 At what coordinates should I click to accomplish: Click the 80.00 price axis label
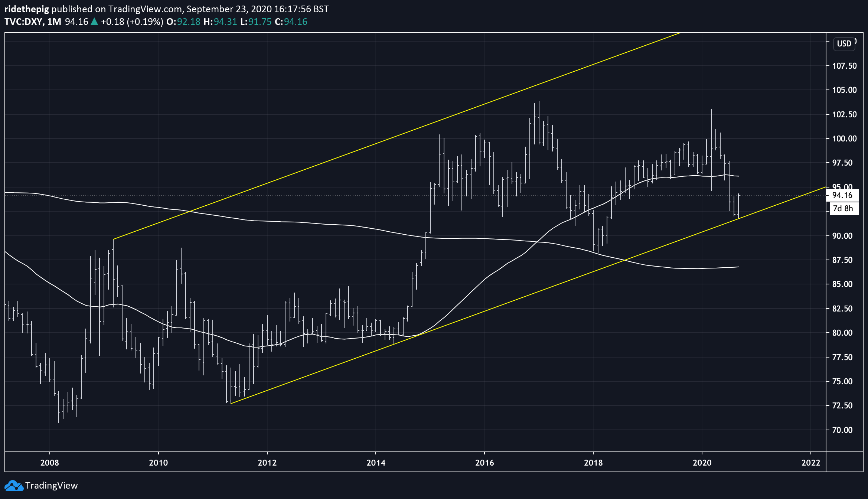pos(842,333)
